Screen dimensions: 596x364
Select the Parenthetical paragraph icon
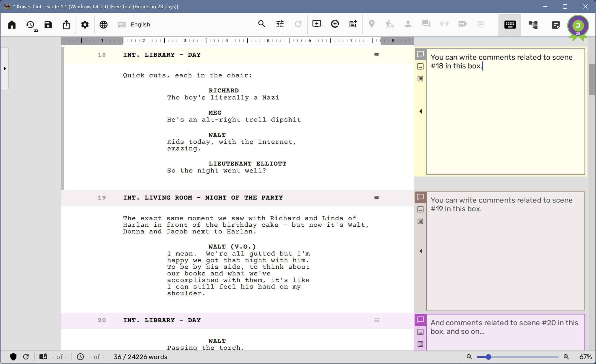tap(444, 24)
